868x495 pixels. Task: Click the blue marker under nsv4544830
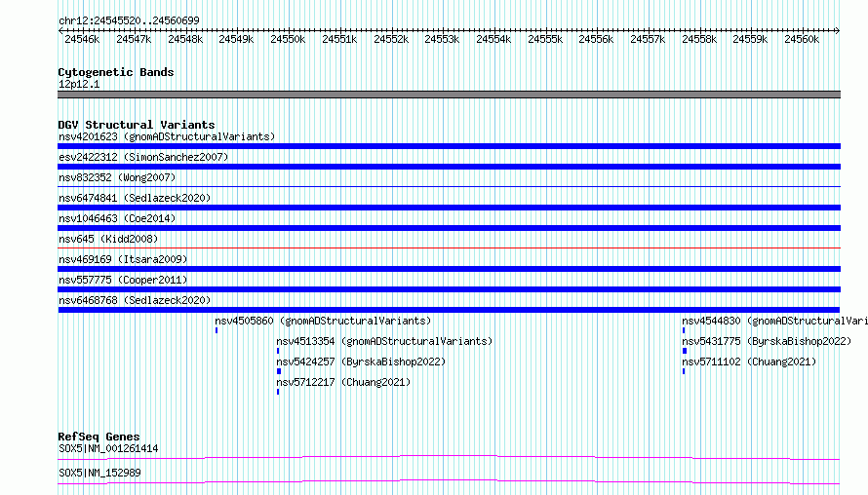684,330
